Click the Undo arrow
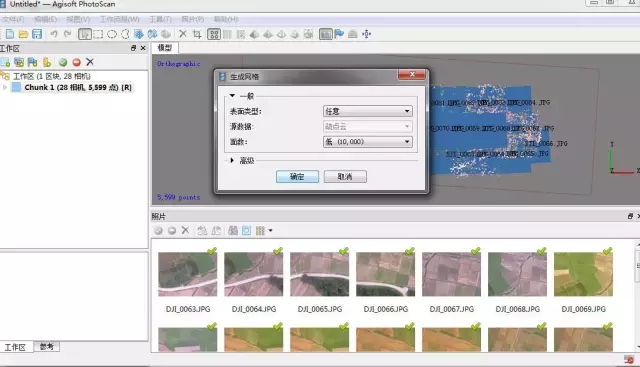The width and height of the screenshot is (640, 367). [53, 34]
